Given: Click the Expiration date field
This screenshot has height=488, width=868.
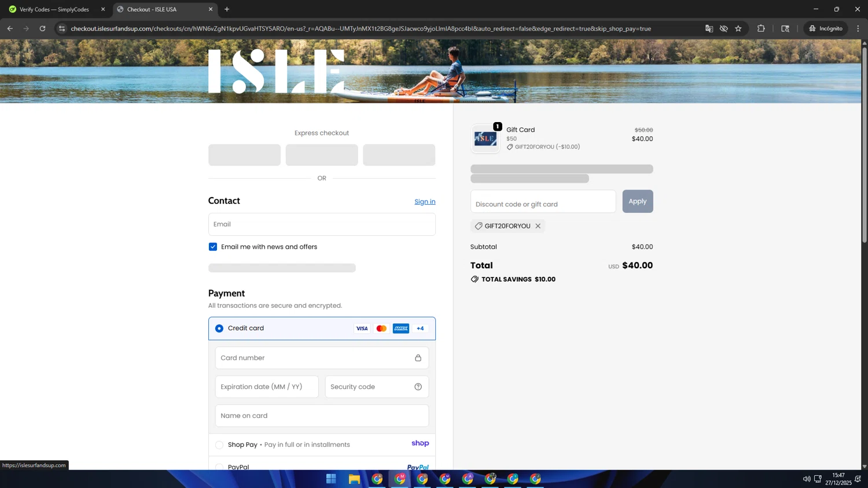Looking at the screenshot, I should coord(267,387).
